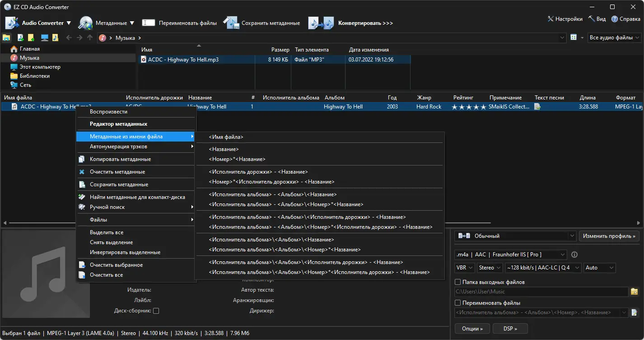Expand the address bar history dropdown

pos(563,38)
